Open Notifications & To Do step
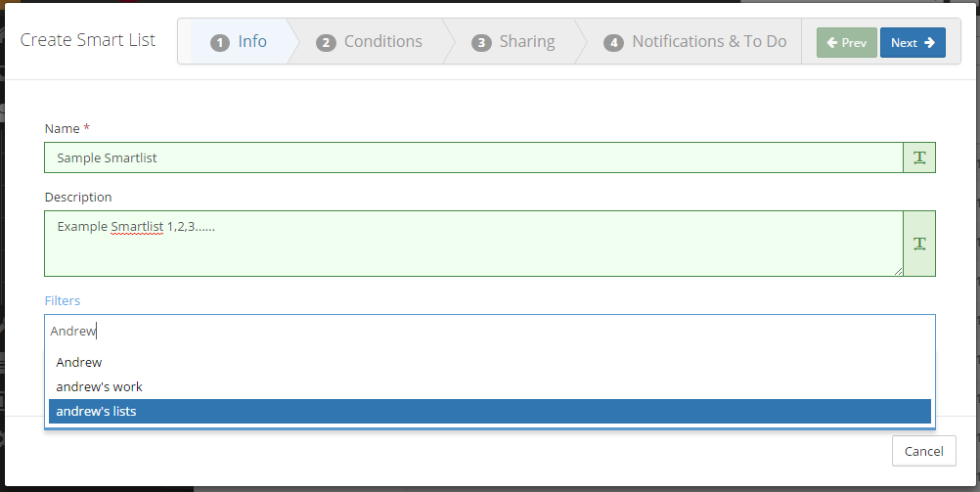This screenshot has width=980, height=492. [x=695, y=42]
